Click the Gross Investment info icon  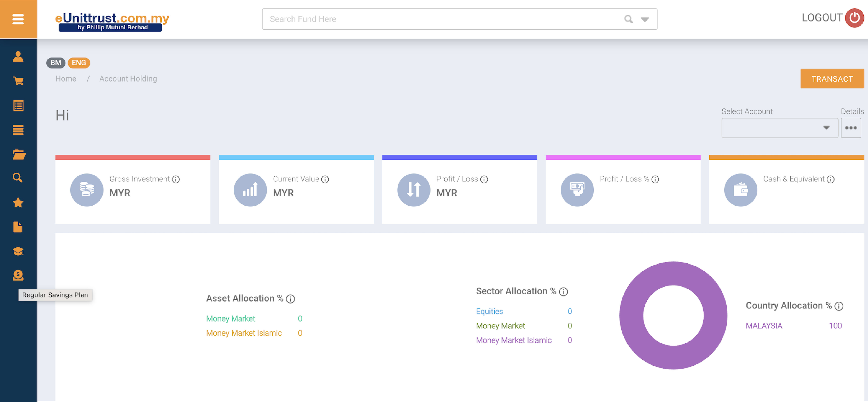tap(176, 180)
